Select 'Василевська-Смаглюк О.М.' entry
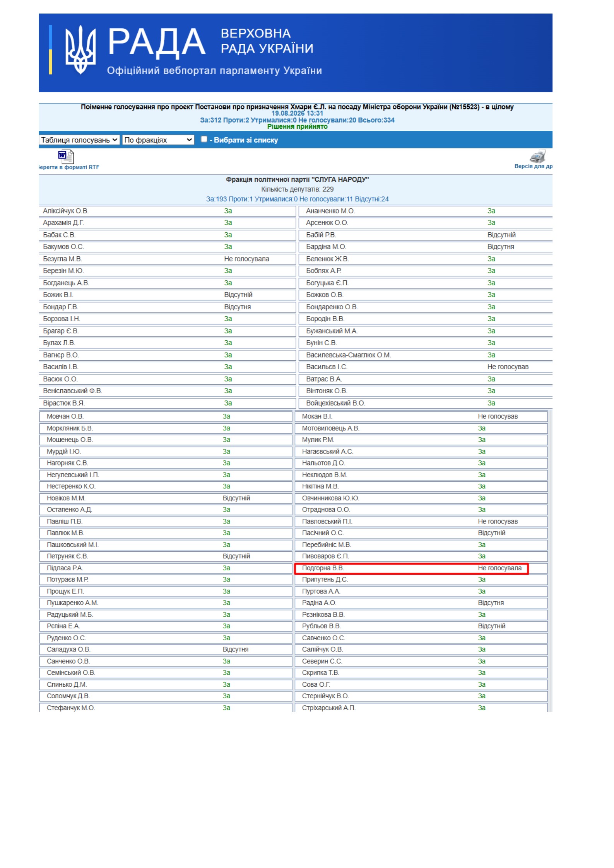This screenshot has height=868, width=614. point(348,355)
